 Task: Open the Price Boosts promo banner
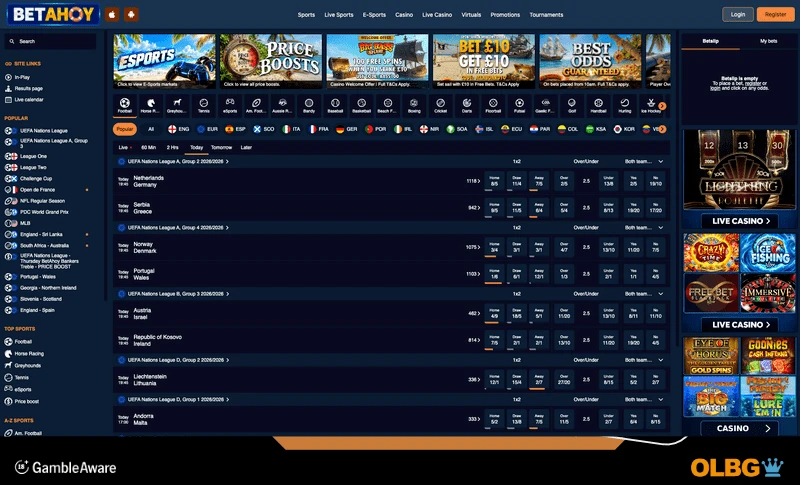point(271,61)
